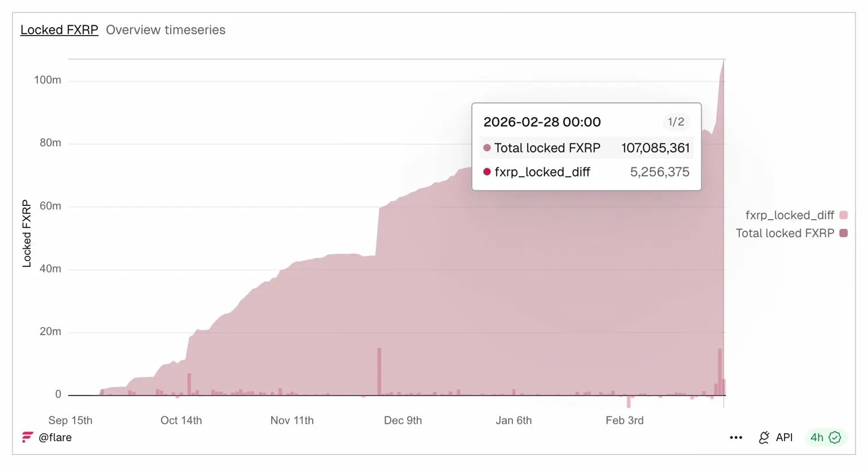Click the 1/2 pager in the tooltip
868x467 pixels.
[675, 122]
